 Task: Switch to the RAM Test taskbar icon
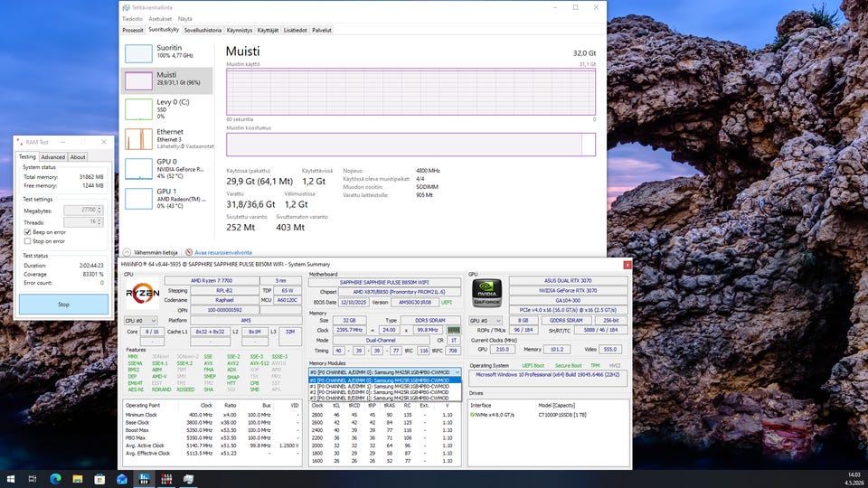point(166,479)
